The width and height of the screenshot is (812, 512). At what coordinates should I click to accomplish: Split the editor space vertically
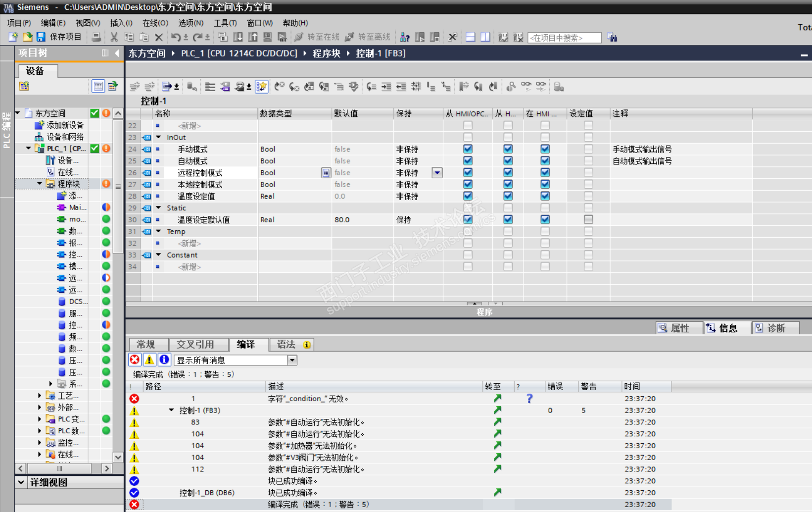pos(485,37)
